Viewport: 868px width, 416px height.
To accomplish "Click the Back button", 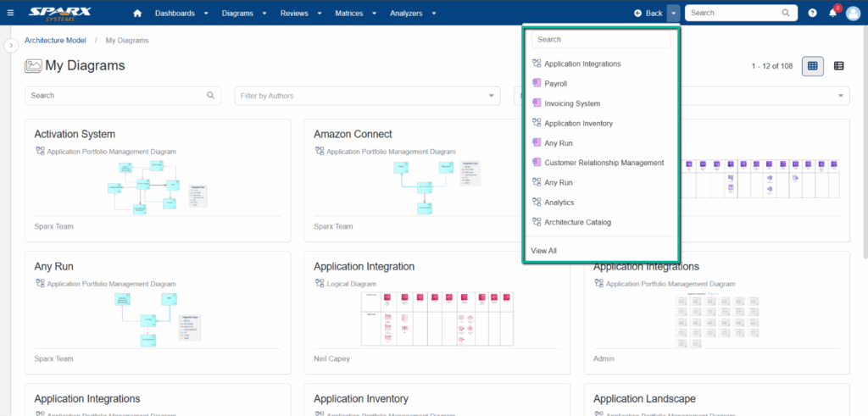I will (x=648, y=14).
